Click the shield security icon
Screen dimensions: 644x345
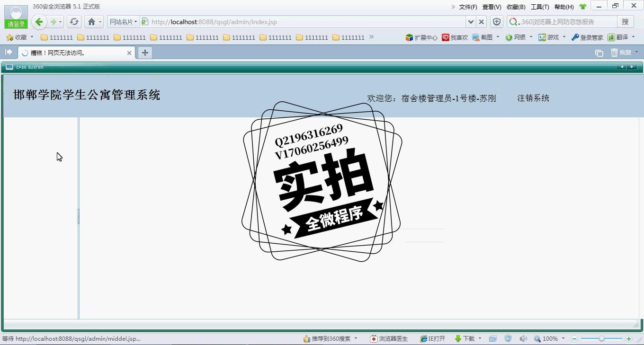point(496,22)
